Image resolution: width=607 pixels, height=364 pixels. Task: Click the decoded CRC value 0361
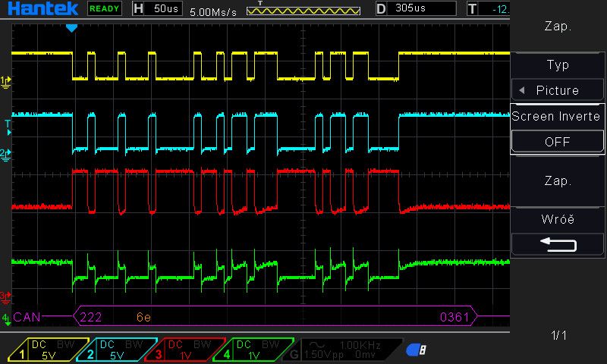pyautogui.click(x=454, y=317)
